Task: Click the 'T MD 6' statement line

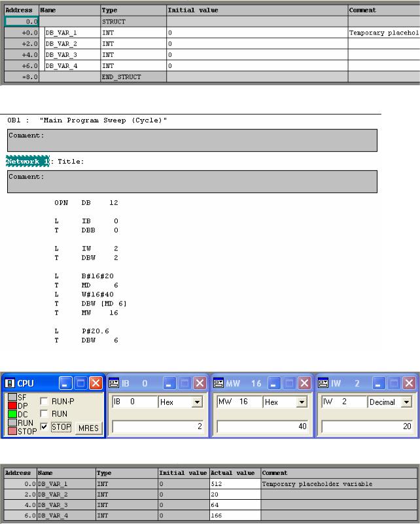Action: [x=86, y=285]
